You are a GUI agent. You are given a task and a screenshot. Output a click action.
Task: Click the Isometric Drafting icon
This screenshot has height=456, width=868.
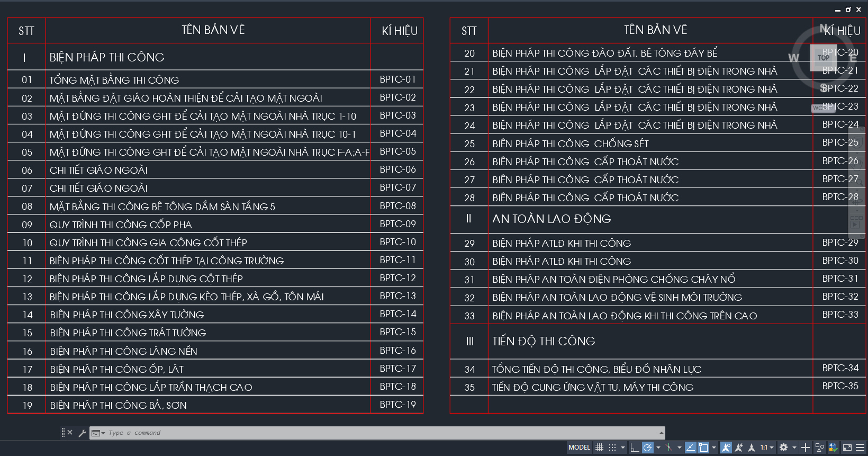tap(669, 448)
